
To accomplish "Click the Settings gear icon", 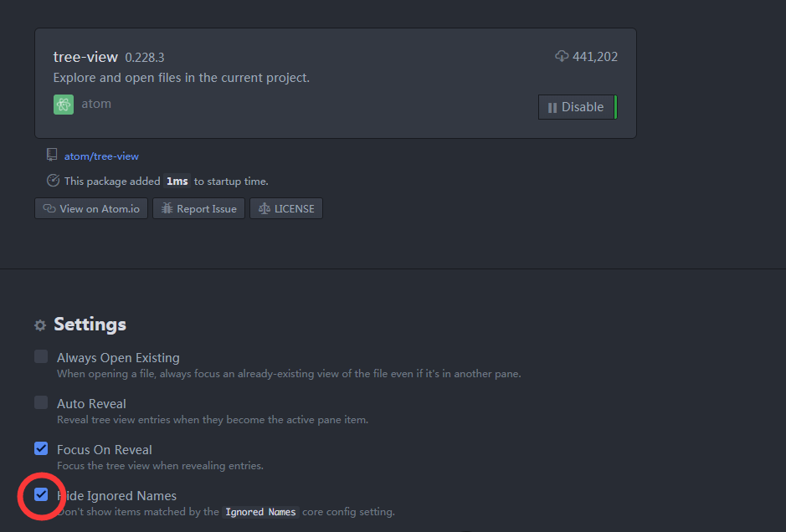I will pyautogui.click(x=40, y=325).
